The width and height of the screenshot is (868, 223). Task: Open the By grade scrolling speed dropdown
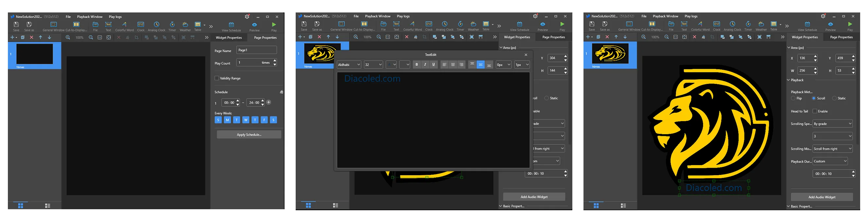(833, 123)
